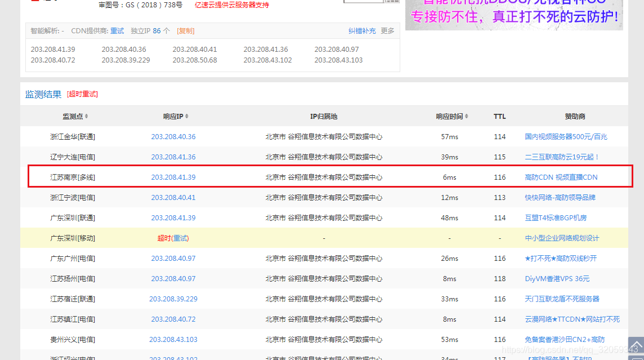Image resolution: width=644 pixels, height=360 pixels.
Task: Click 203.208.40.97 in the IP list box
Action: pos(337,50)
